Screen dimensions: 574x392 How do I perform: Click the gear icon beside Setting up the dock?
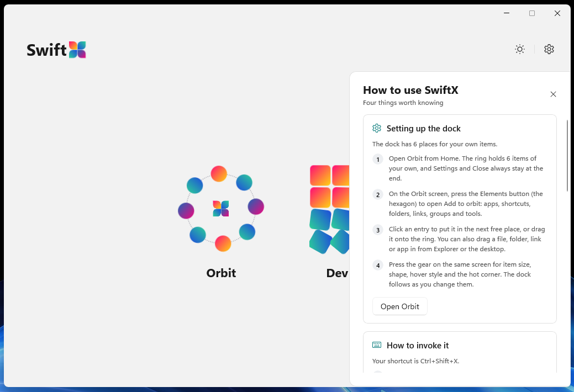pyautogui.click(x=377, y=128)
